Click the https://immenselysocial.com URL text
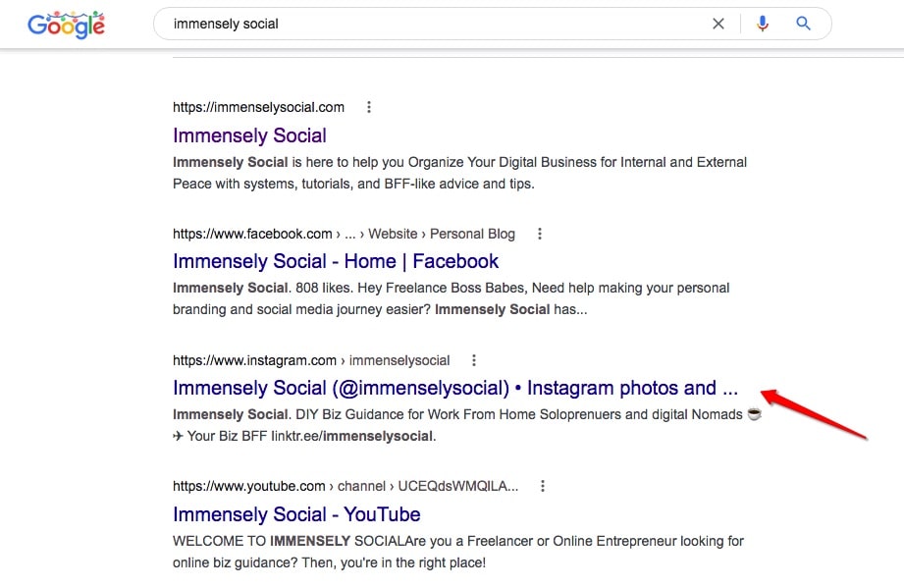The image size is (904, 588). click(x=258, y=107)
